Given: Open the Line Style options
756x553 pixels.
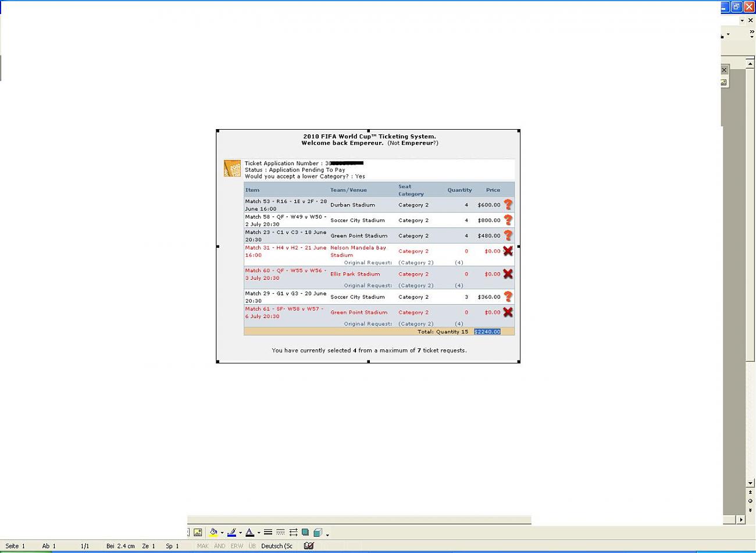Looking at the screenshot, I should (x=268, y=532).
